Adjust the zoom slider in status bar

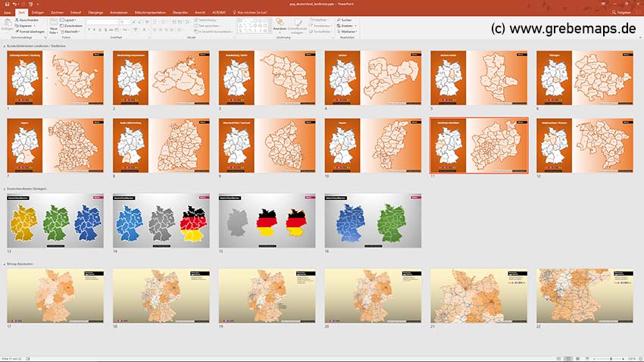(x=611, y=358)
